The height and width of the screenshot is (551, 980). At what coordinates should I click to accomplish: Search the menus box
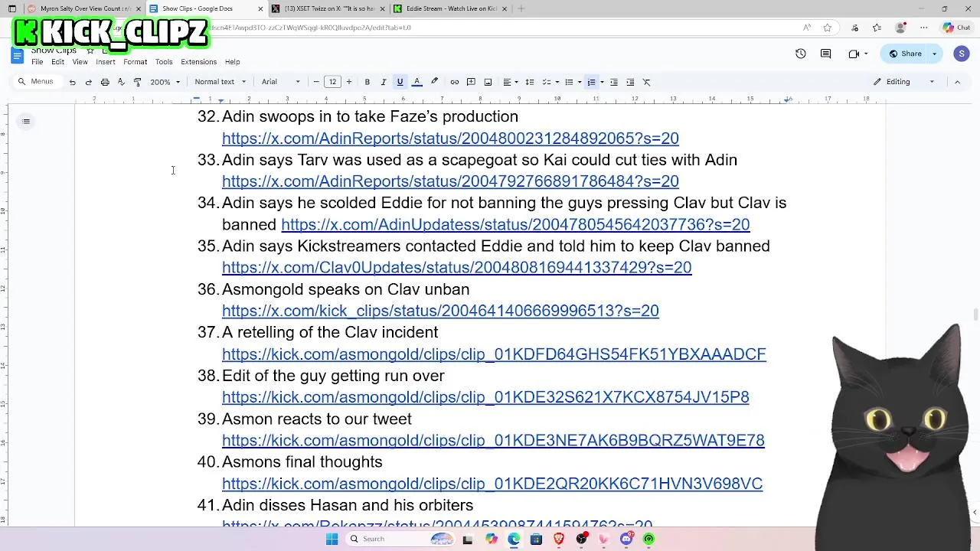tap(37, 82)
